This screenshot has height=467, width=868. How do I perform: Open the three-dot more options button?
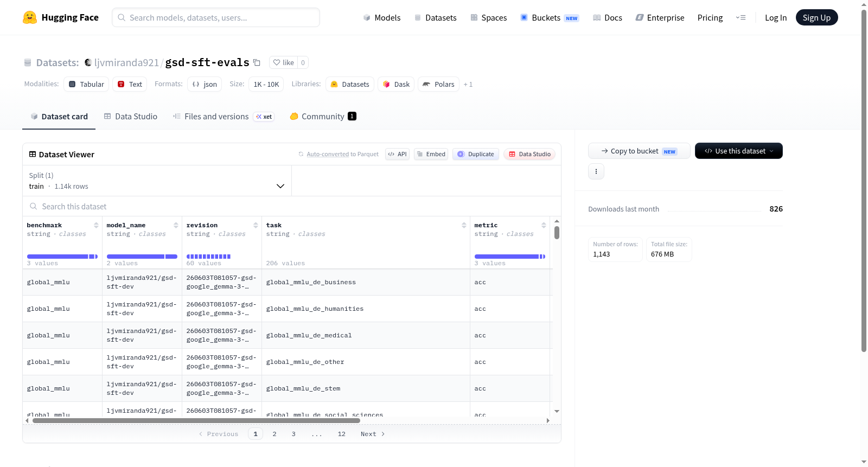click(596, 171)
